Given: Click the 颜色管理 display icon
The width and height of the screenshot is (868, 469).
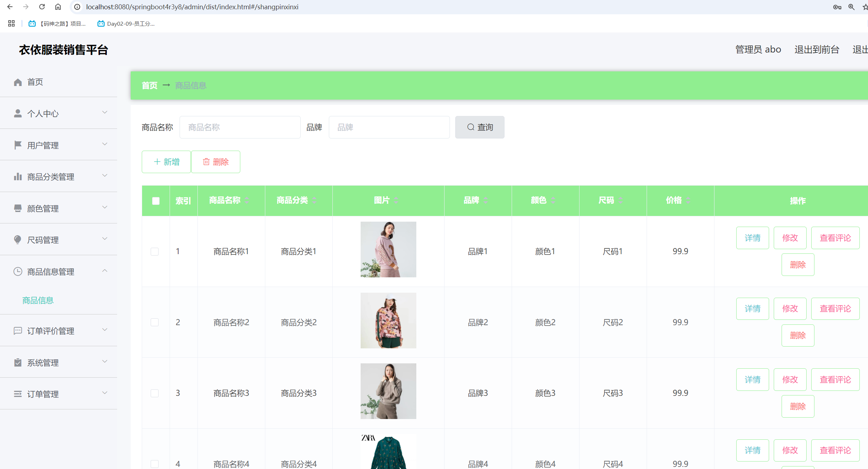Looking at the screenshot, I should click(x=18, y=208).
